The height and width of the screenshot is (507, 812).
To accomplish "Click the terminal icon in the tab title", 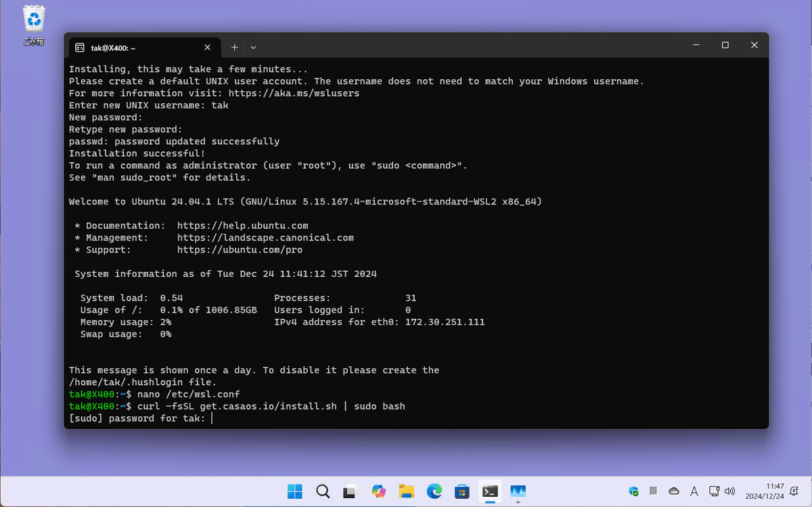I will point(80,47).
